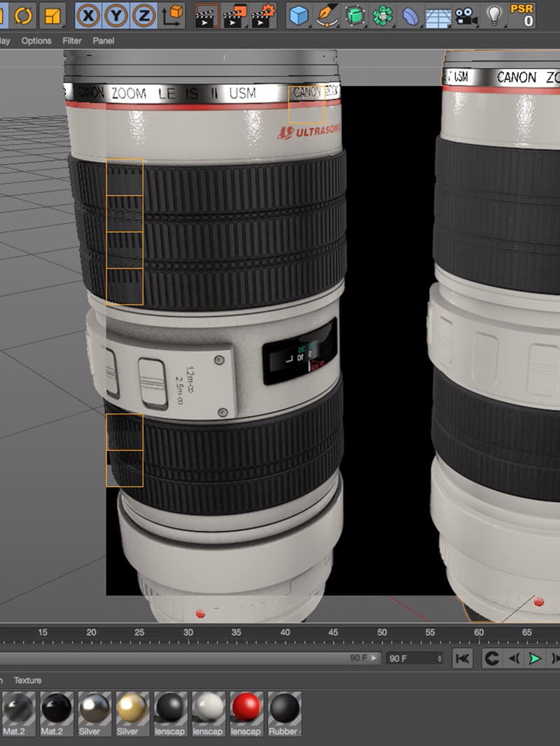The width and height of the screenshot is (560, 746).
Task: Click Render Active View icon
Action: (207, 15)
